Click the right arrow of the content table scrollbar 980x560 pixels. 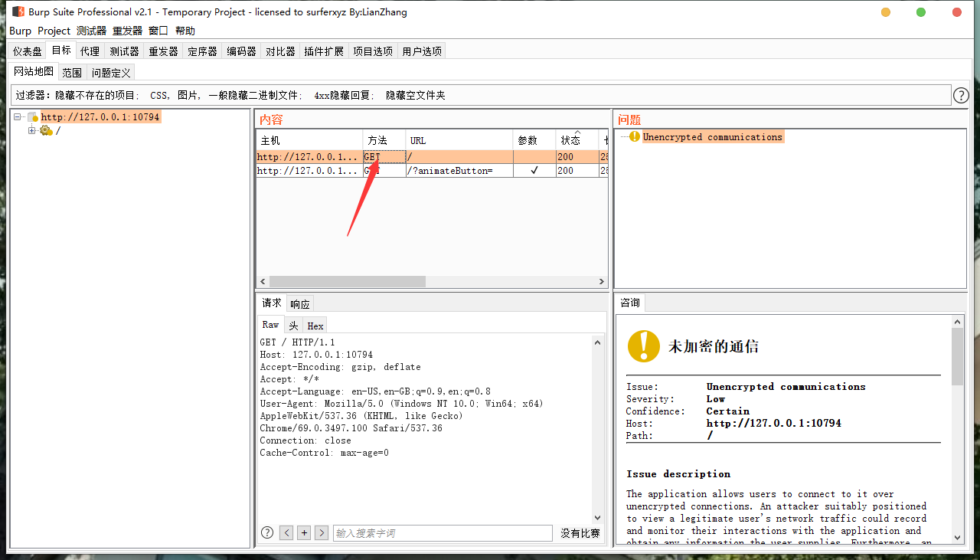tap(602, 281)
